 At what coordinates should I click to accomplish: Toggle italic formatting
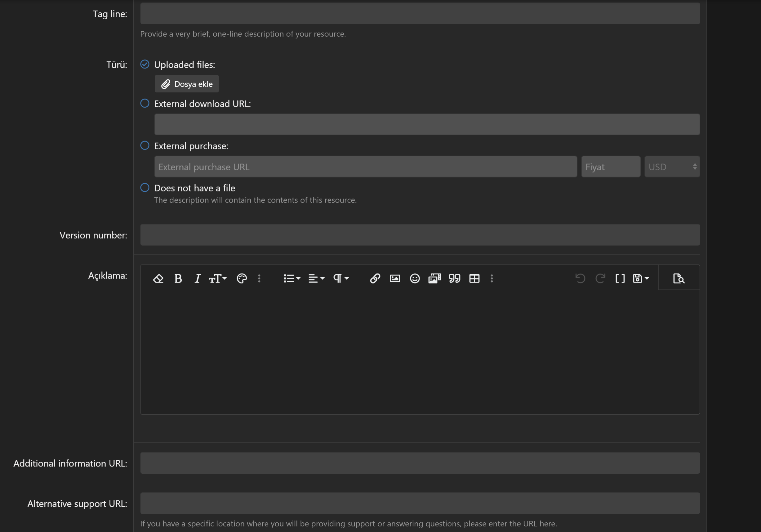click(x=198, y=279)
